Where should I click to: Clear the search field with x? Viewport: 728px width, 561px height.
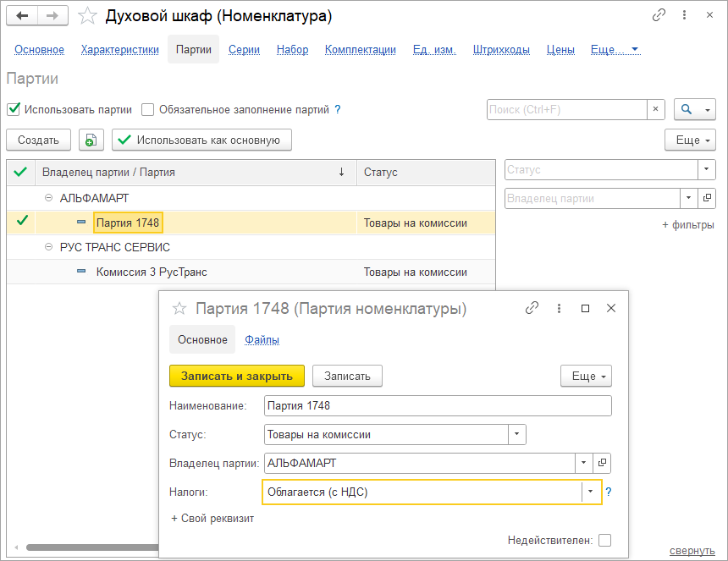coord(655,109)
